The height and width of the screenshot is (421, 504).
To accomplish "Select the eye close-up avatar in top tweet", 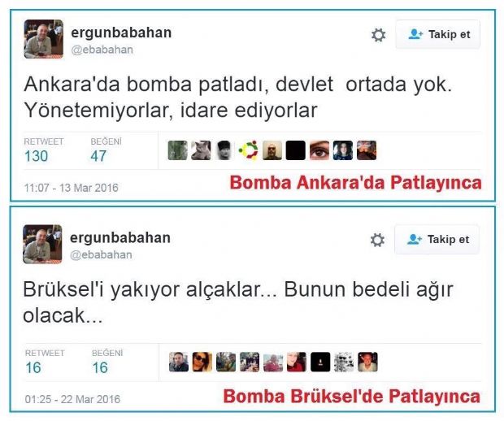I will [319, 150].
